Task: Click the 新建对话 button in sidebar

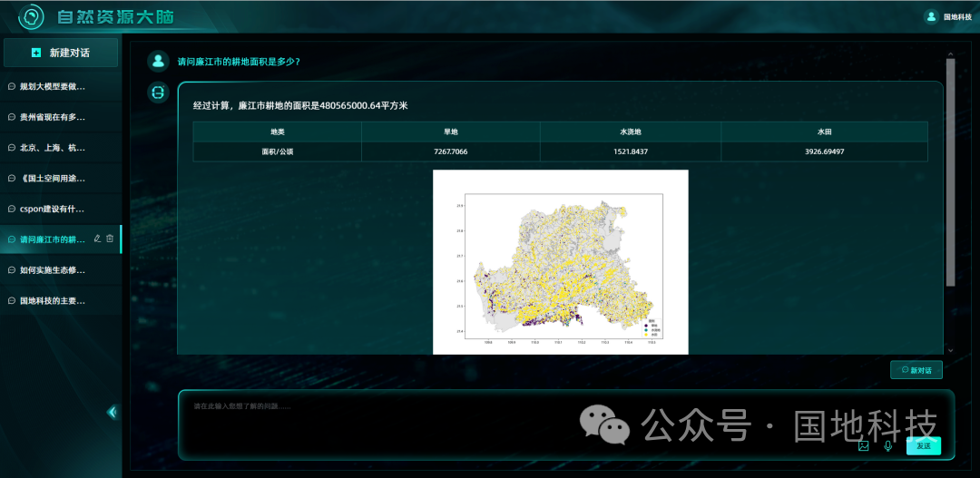Action: 61,53
